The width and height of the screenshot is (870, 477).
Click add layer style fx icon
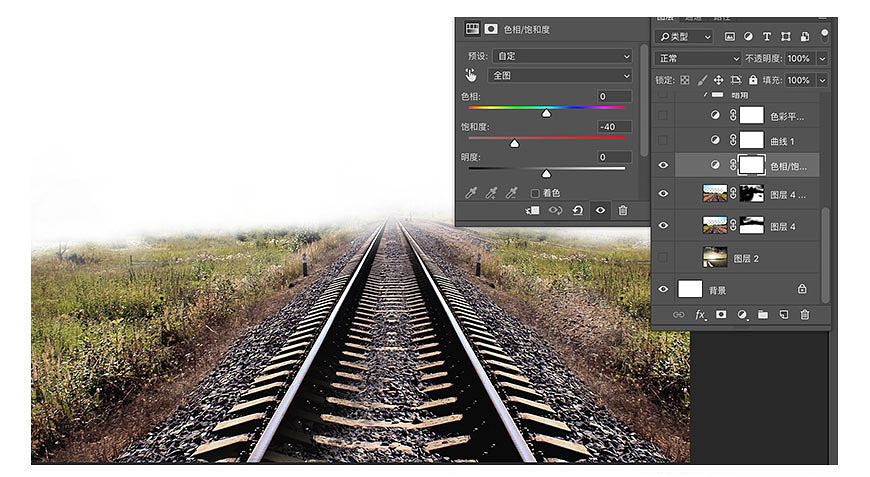(x=700, y=315)
